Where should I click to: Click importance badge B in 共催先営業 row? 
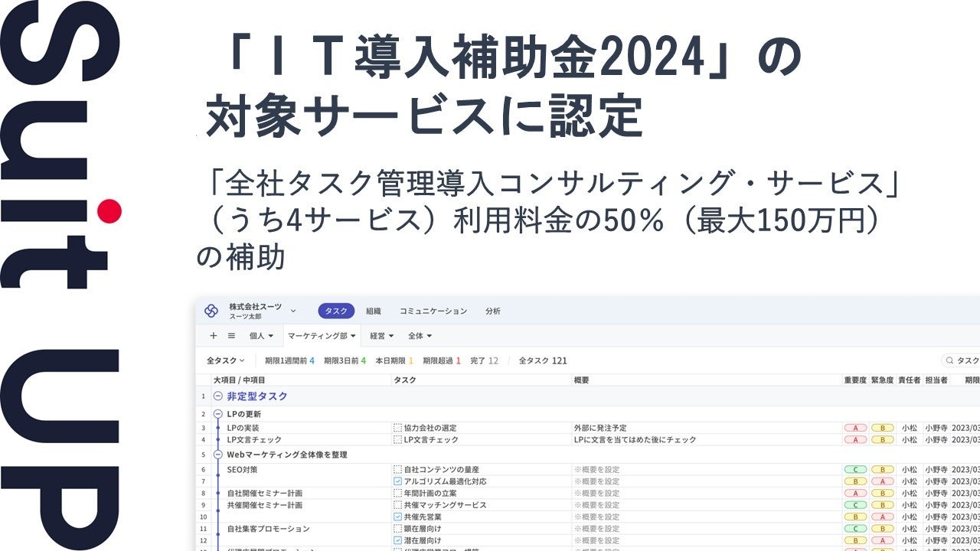855,517
